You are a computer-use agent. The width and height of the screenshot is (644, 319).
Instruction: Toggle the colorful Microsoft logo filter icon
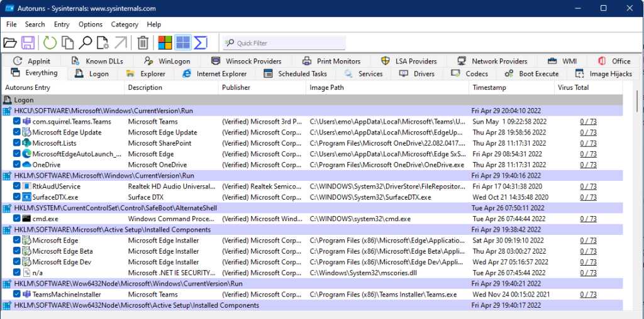(x=165, y=43)
